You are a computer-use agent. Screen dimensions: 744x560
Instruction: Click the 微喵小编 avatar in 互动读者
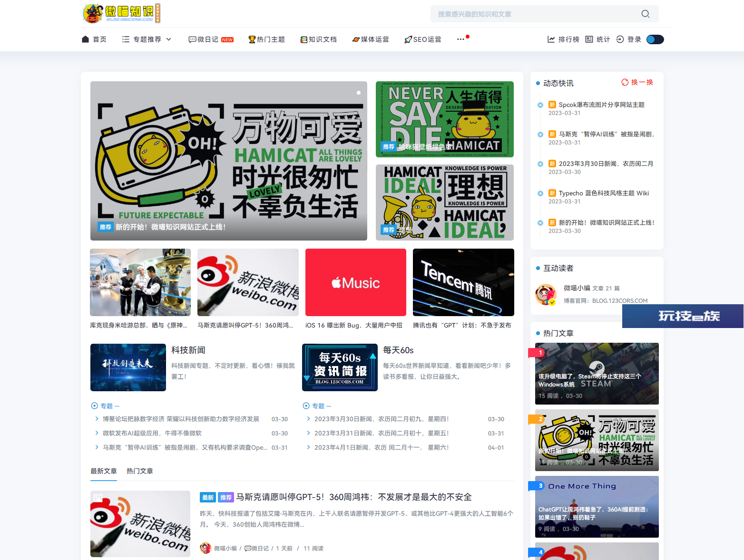[546, 294]
